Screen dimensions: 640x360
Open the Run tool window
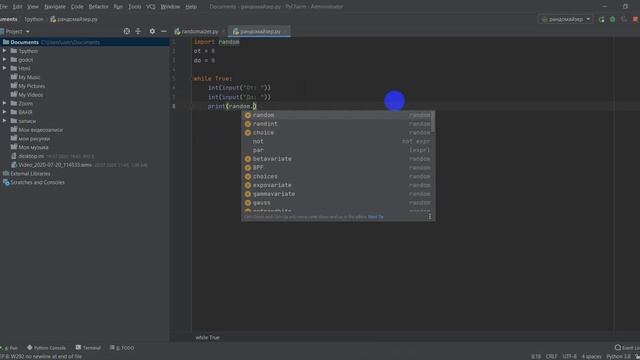(x=10, y=348)
